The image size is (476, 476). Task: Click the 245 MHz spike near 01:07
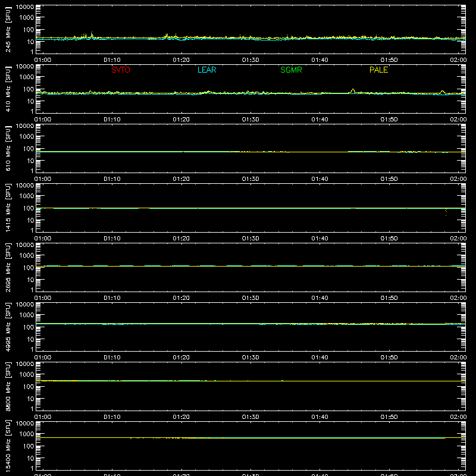pos(92,35)
